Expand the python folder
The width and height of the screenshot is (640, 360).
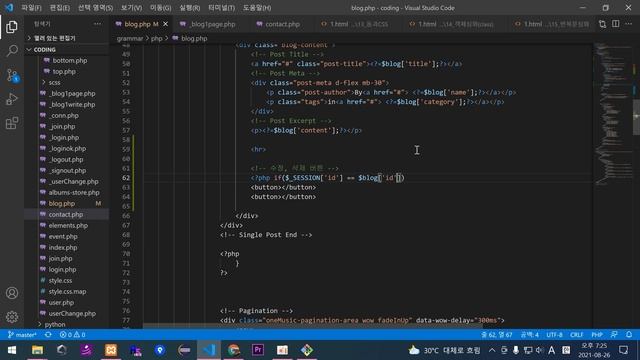(55, 324)
